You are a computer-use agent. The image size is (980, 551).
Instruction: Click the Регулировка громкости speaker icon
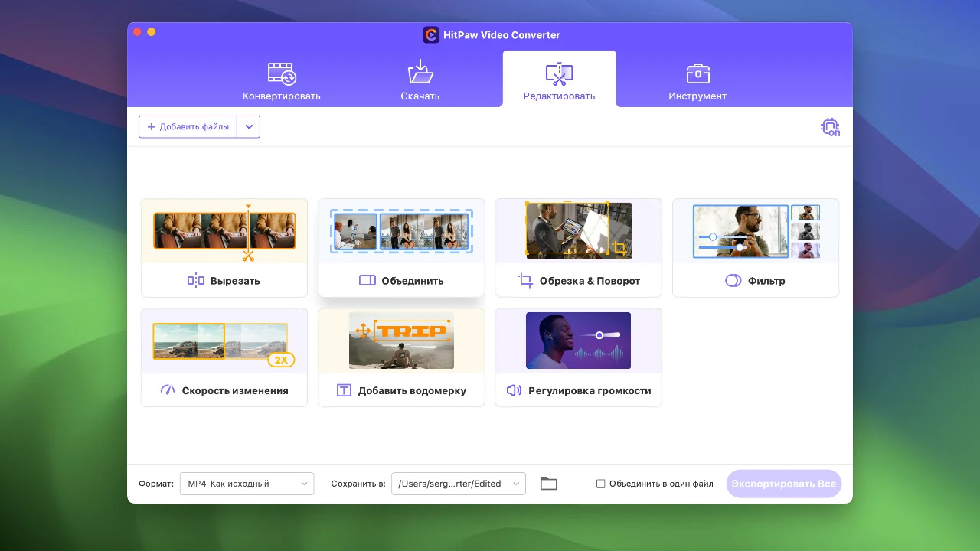tap(514, 390)
